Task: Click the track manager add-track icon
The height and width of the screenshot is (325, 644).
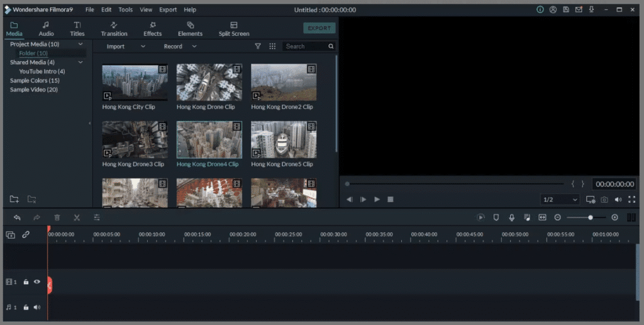Action: 10,234
